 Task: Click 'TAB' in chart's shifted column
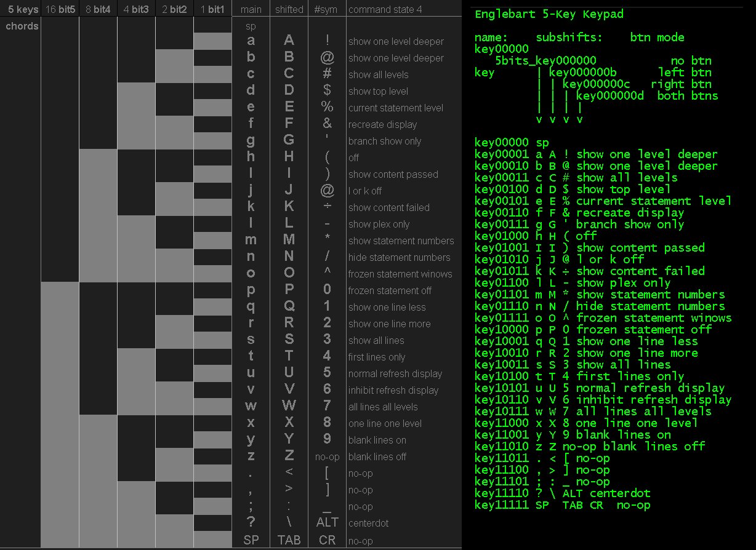pos(289,540)
